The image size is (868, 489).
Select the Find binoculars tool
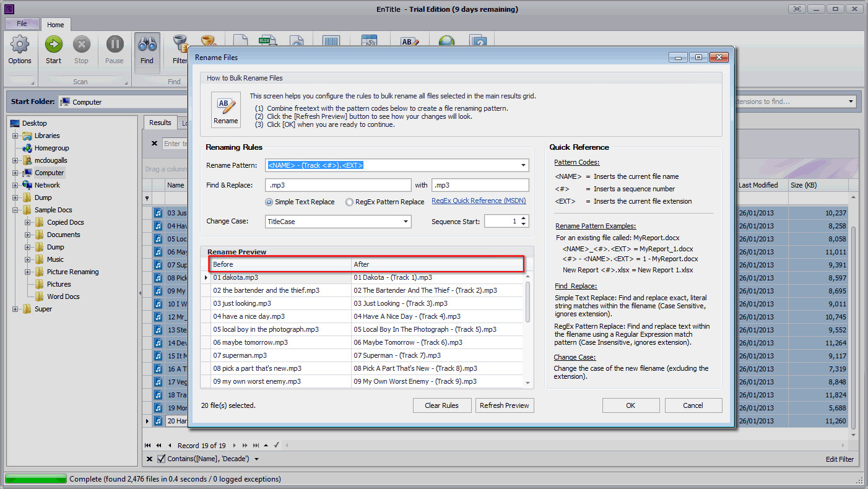(147, 50)
